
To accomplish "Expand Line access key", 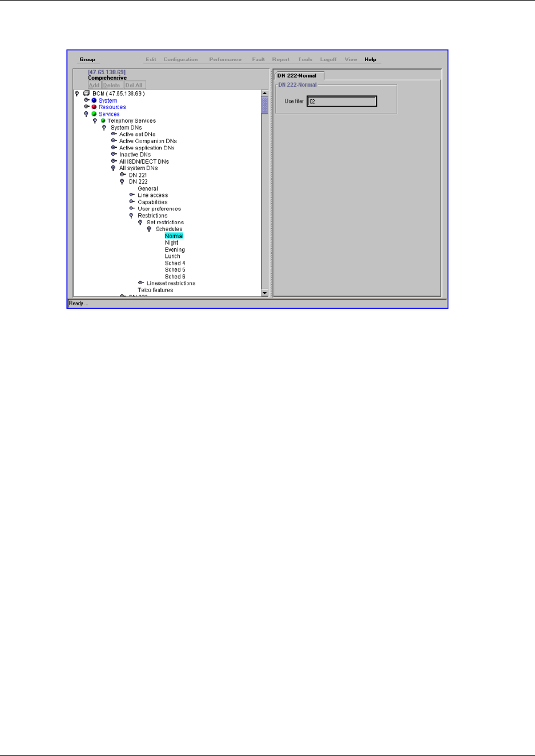I will click(132, 195).
